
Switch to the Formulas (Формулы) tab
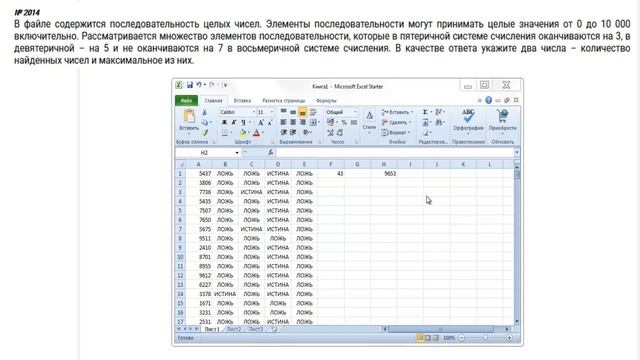click(326, 100)
